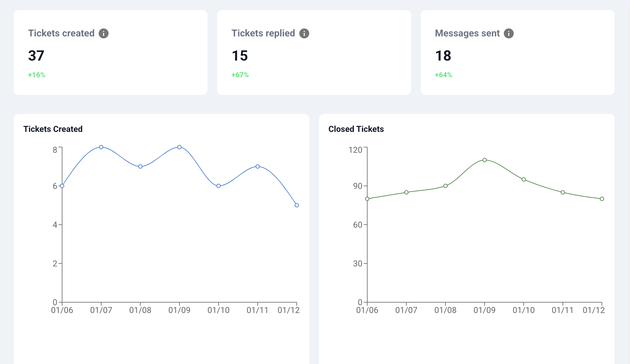Click the Tickets Created chart title
This screenshot has width=630, height=364.
point(53,129)
